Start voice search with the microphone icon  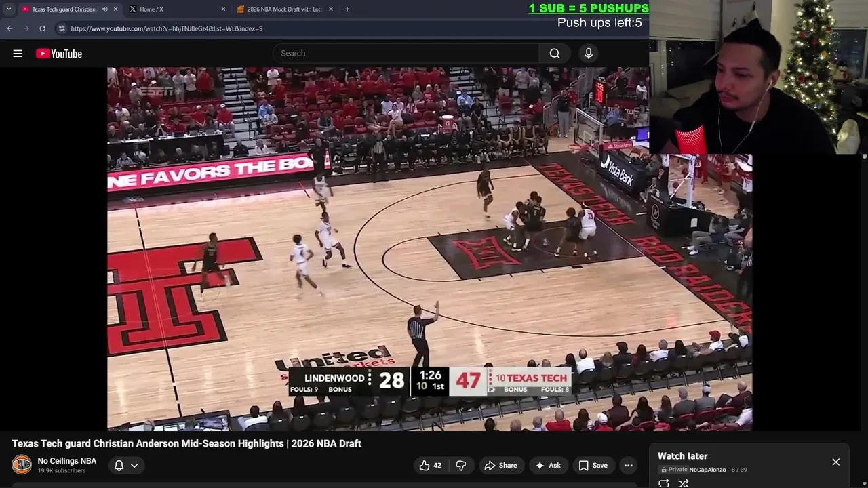click(589, 54)
